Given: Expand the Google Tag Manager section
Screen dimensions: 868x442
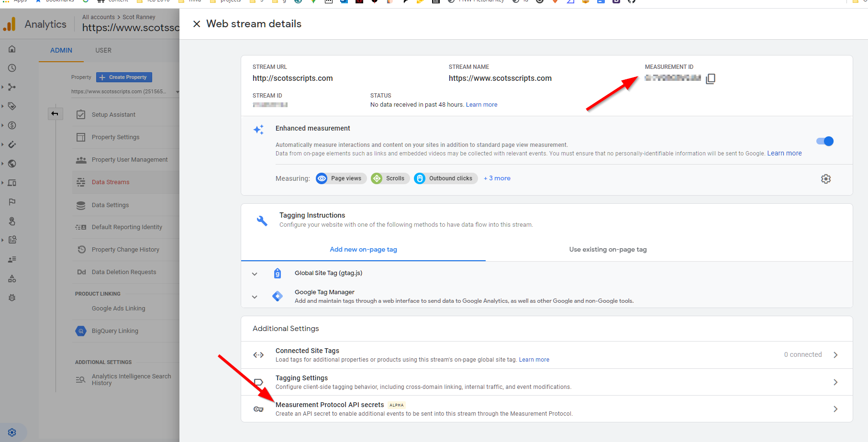Looking at the screenshot, I should pyautogui.click(x=255, y=297).
